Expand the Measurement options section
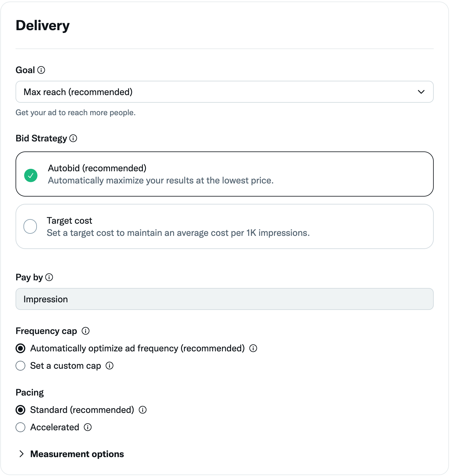Image resolution: width=452 pixels, height=476 pixels. (x=21, y=454)
